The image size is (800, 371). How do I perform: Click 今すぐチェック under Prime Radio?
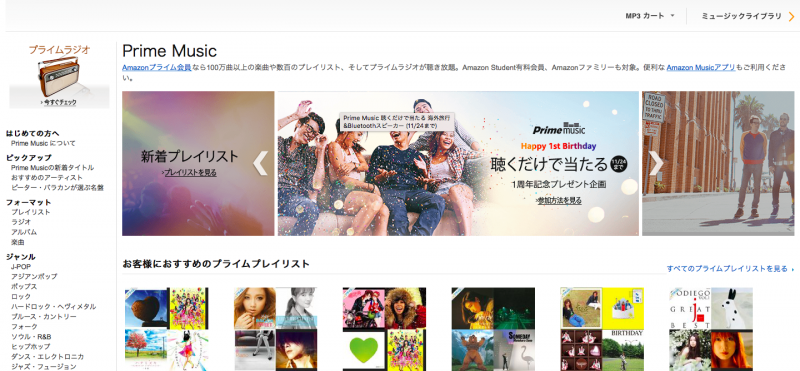pos(60,103)
